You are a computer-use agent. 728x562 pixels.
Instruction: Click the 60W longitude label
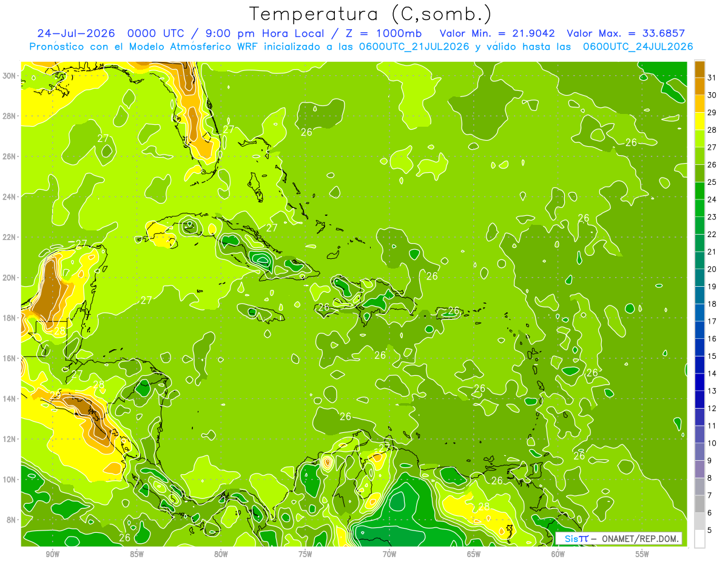click(x=558, y=555)
